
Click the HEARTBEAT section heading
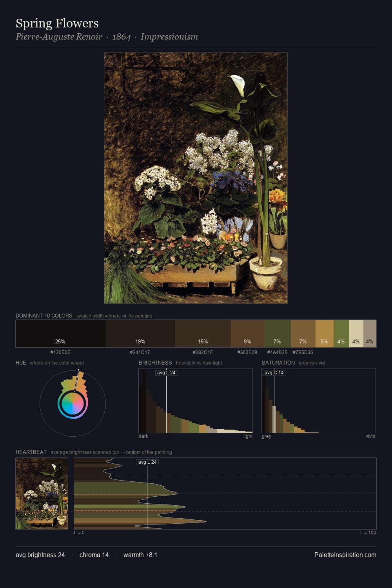[31, 452]
